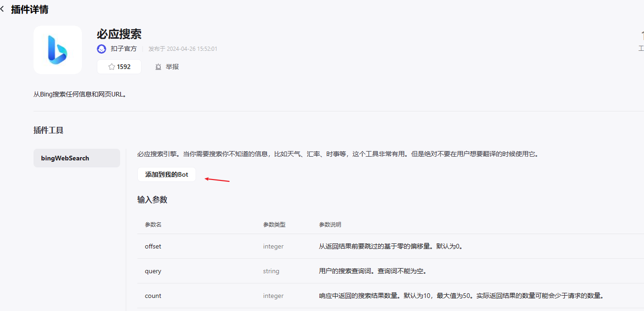644x311 pixels.
Task: Click the 参数类型 column header
Action: point(274,224)
